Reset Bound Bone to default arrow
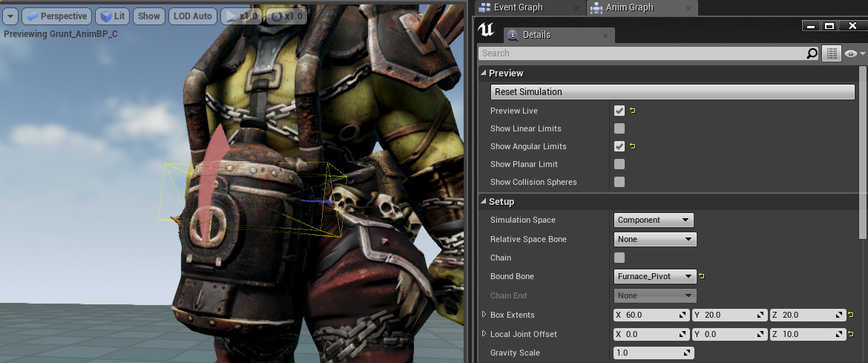868x363 pixels. point(702,276)
